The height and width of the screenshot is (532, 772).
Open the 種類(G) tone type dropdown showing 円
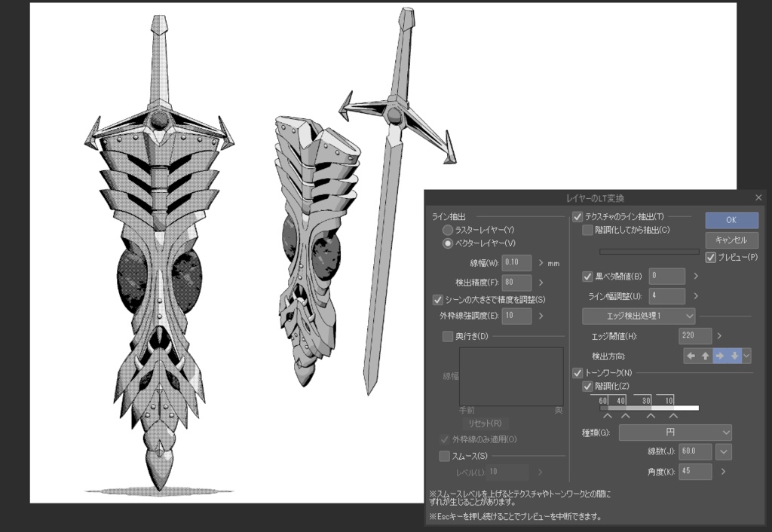coord(675,432)
